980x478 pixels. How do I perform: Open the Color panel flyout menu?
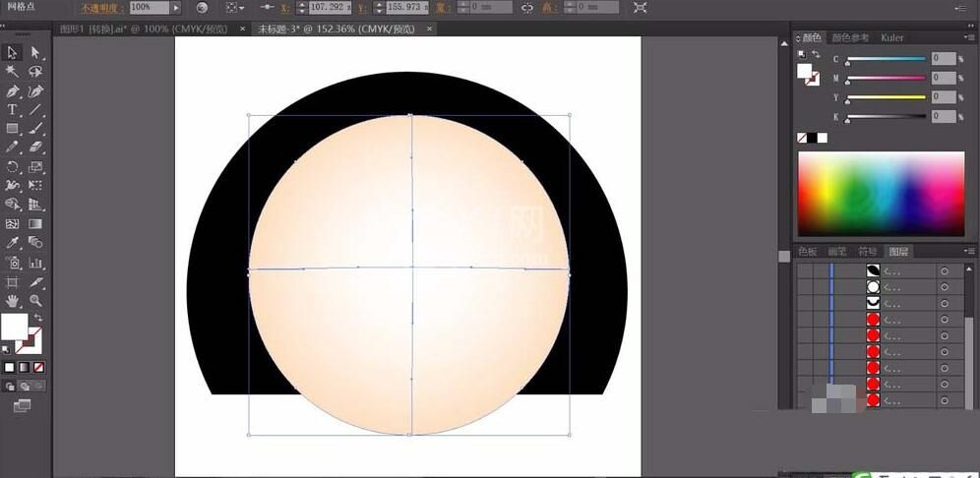pyautogui.click(x=969, y=38)
